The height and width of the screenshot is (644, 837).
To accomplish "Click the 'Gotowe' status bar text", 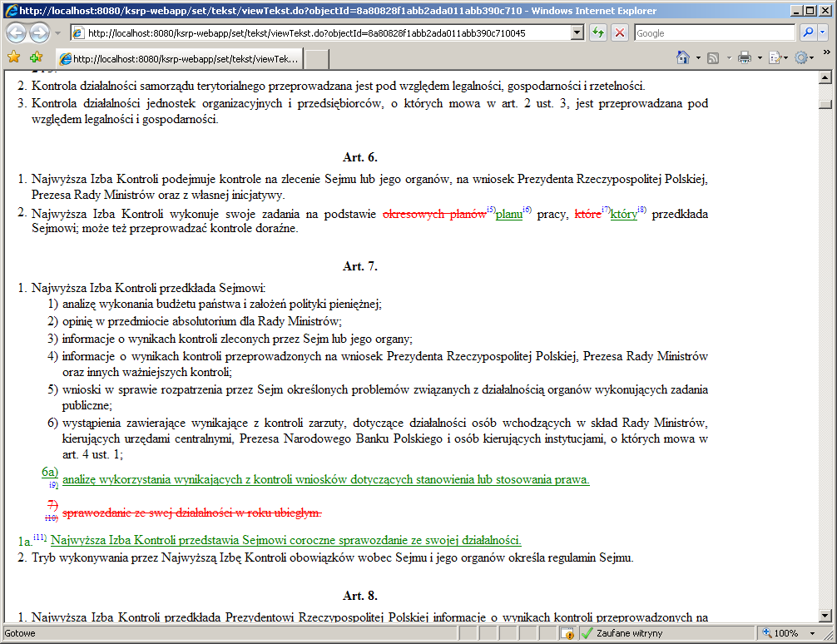I will (x=20, y=633).
